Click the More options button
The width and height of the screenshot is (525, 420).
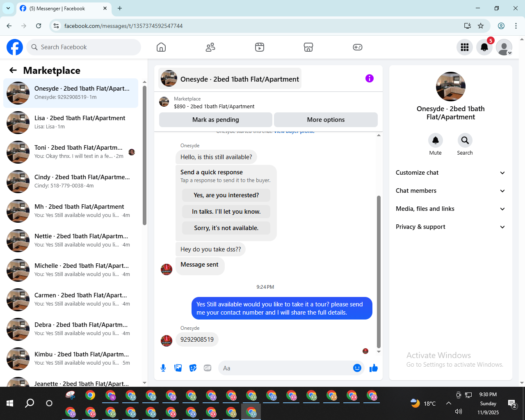click(326, 120)
